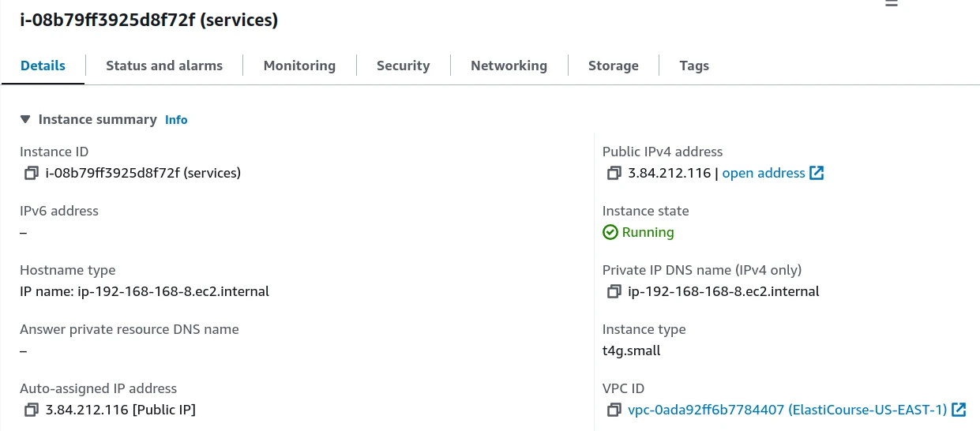Click external link icon beside open address

[x=817, y=173]
